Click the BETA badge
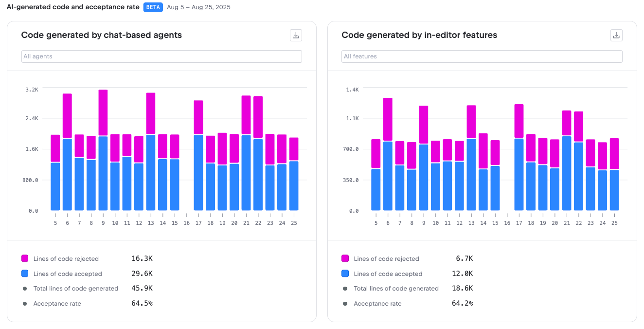 [153, 7]
